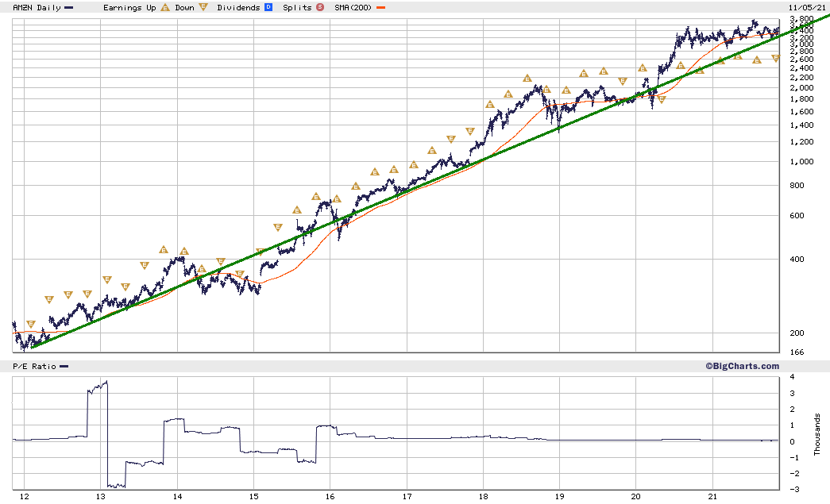Screen dimensions: 830x504
Task: Open the ©BigCharts.com link
Action: coord(742,366)
